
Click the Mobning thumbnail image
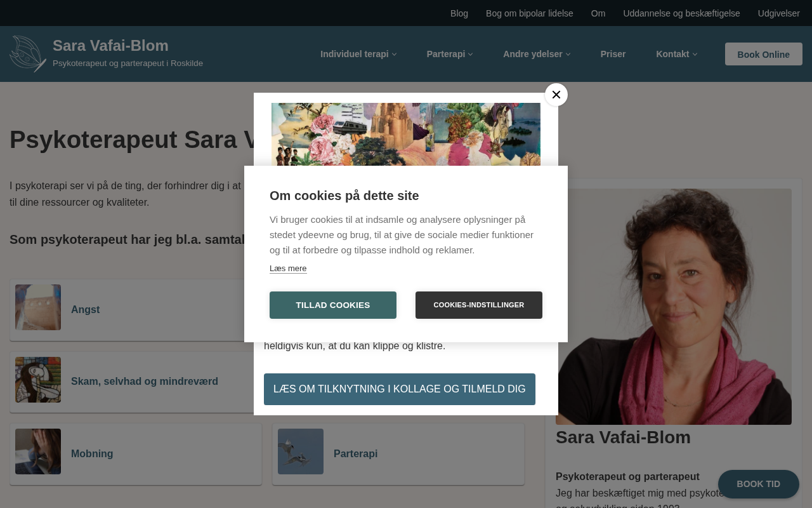[38, 451]
